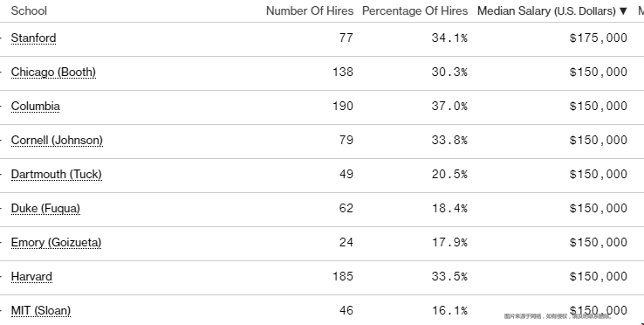Select Chicago Booth's 138 hires cell
This screenshot has width=644, height=325.
[343, 72]
